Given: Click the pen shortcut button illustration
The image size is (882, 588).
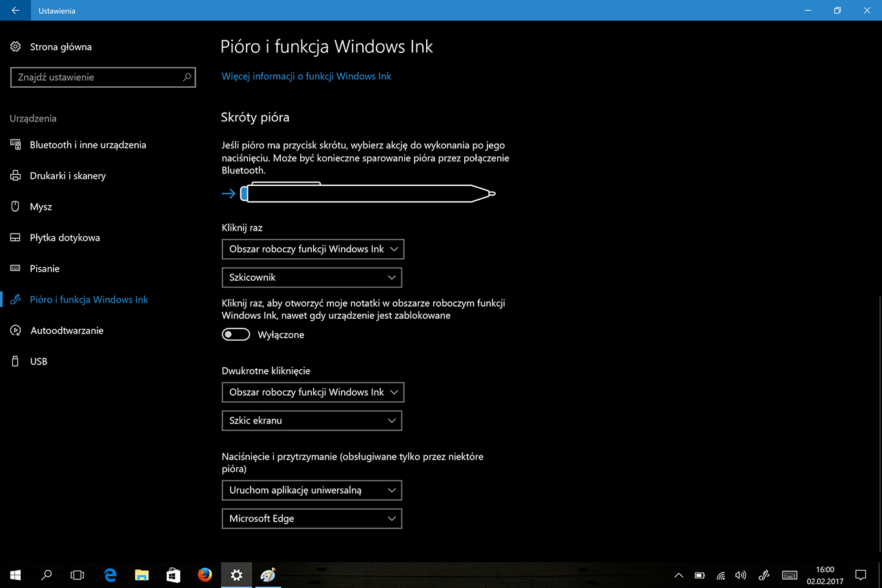Looking at the screenshot, I should (x=244, y=194).
